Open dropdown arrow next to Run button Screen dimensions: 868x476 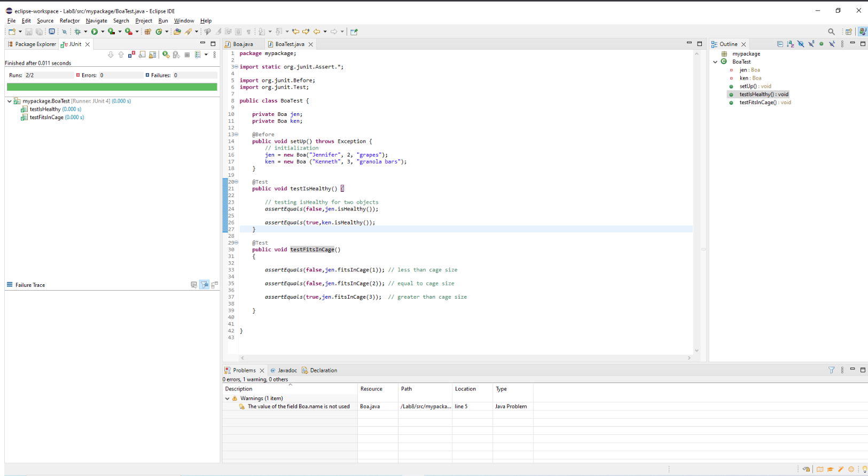(103, 32)
